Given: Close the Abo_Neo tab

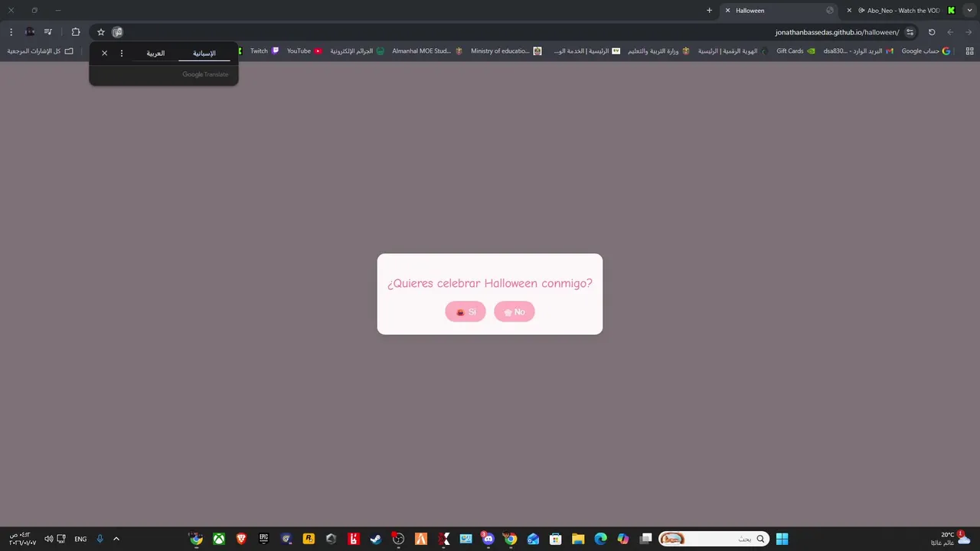Looking at the screenshot, I should [849, 11].
